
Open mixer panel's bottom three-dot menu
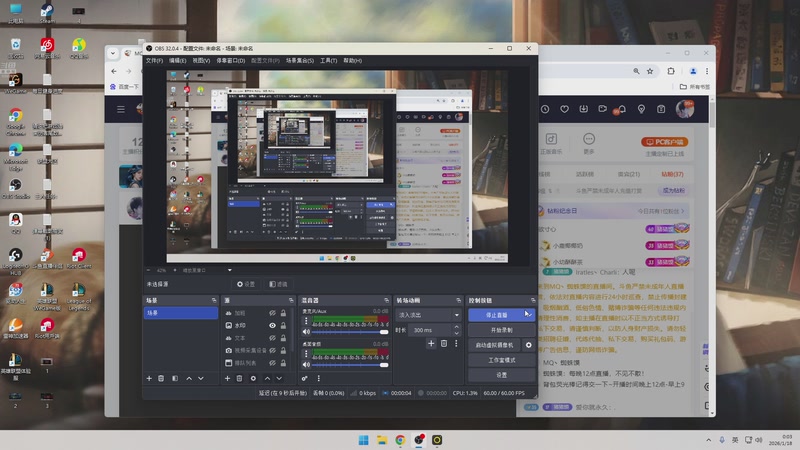click(319, 379)
